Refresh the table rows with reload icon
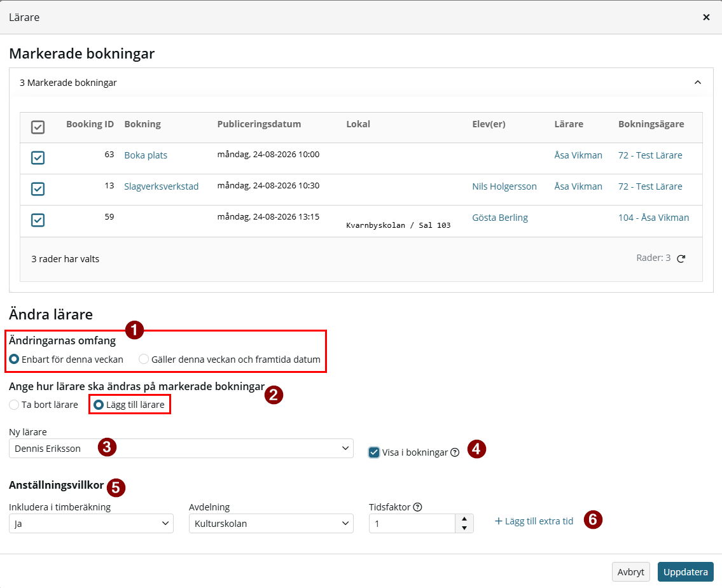 pos(681,258)
